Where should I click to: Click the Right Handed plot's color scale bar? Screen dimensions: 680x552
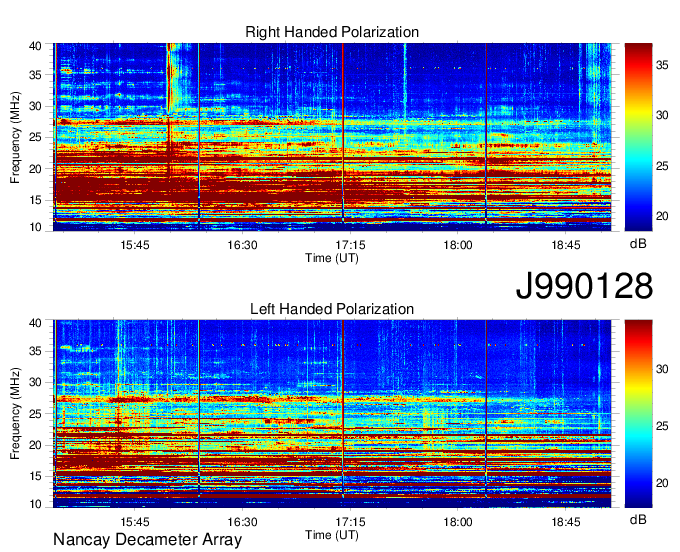(x=638, y=137)
